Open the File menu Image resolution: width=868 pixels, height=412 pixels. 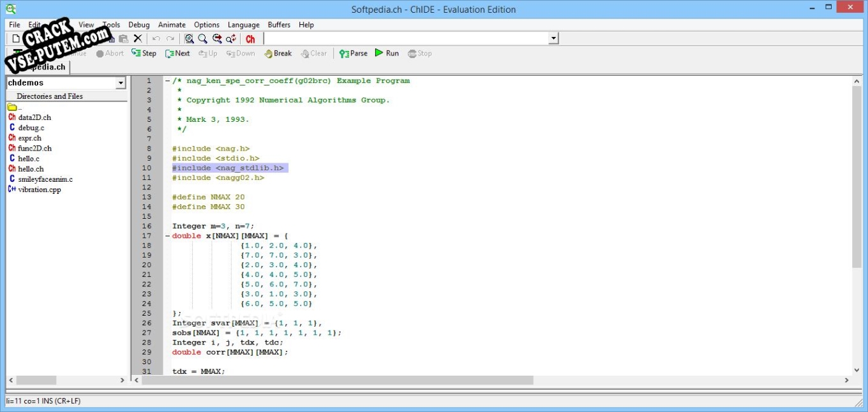tap(15, 25)
